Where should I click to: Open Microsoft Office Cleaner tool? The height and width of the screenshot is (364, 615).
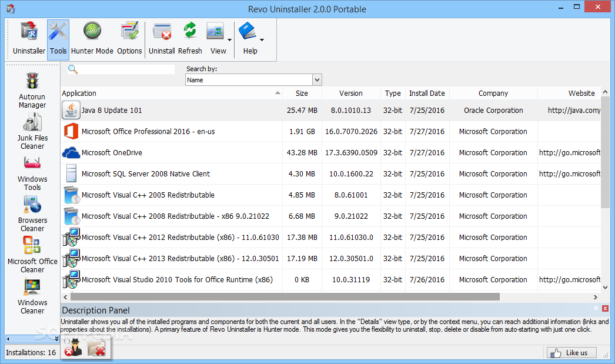coord(32,255)
